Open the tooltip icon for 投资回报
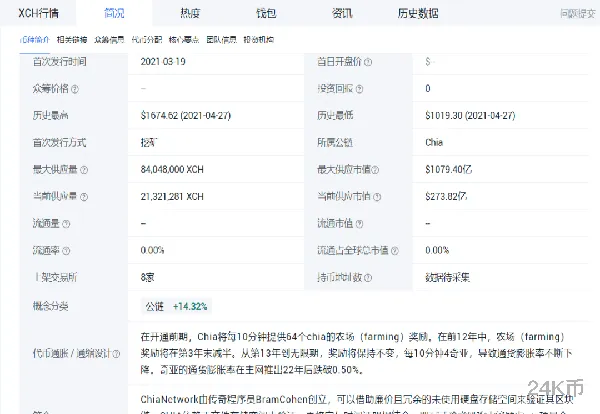The image size is (600, 414). 359,89
